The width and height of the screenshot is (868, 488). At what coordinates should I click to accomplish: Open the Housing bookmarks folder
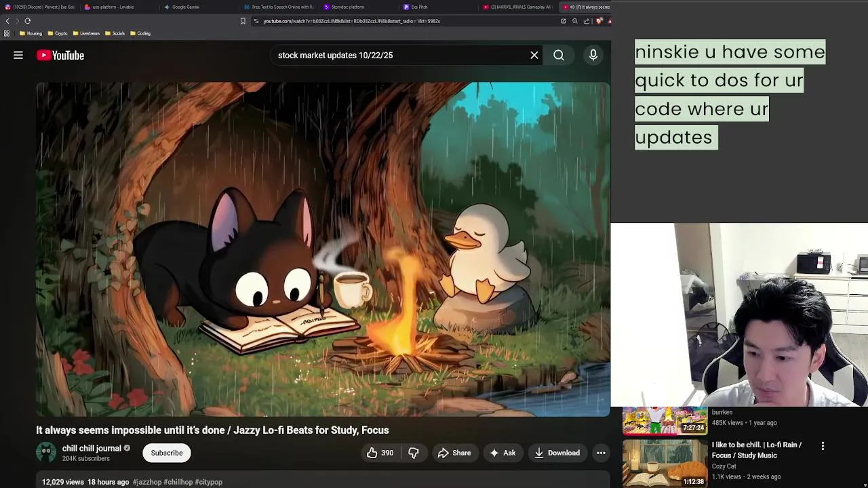(31, 33)
